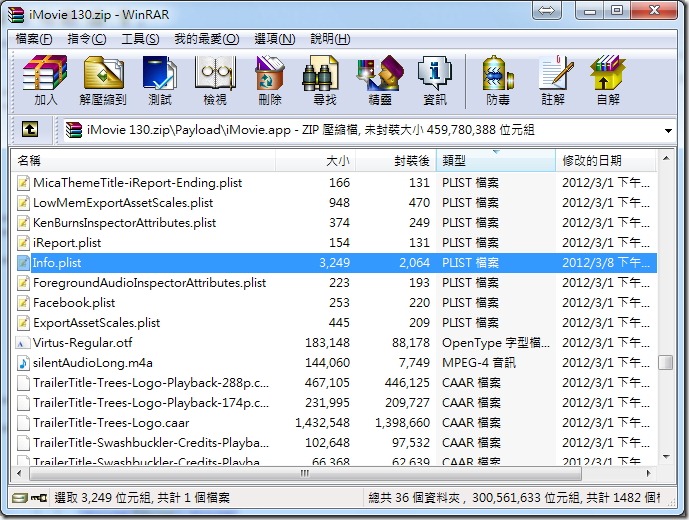Select Virtus-Regular.otf file name
Image resolution: width=689 pixels, height=520 pixels.
82,343
